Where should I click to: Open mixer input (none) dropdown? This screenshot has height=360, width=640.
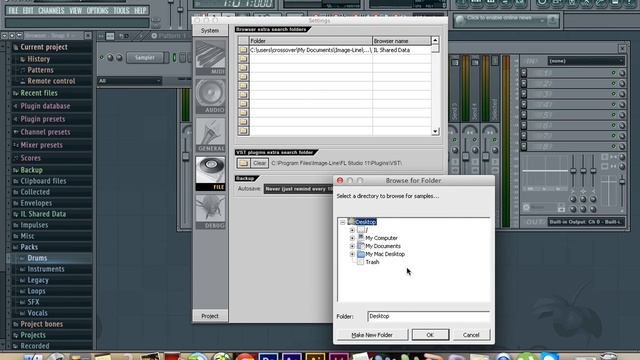click(x=586, y=61)
